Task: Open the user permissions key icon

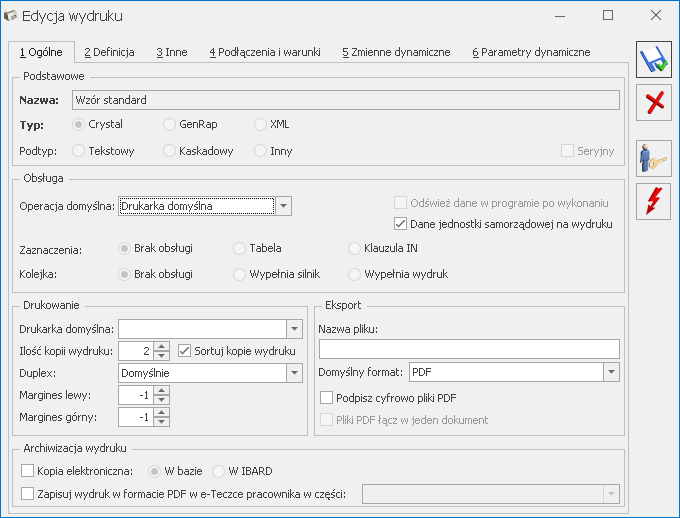Action: (655, 158)
